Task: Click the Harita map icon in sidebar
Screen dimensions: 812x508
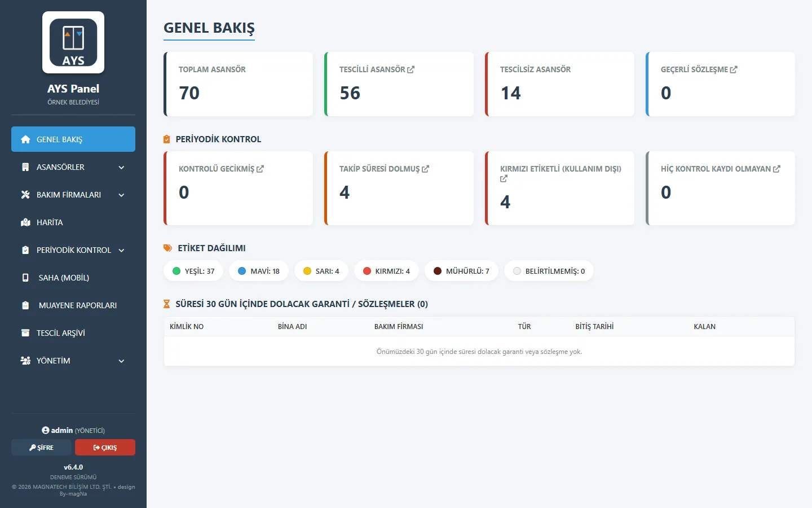Action: coord(25,222)
